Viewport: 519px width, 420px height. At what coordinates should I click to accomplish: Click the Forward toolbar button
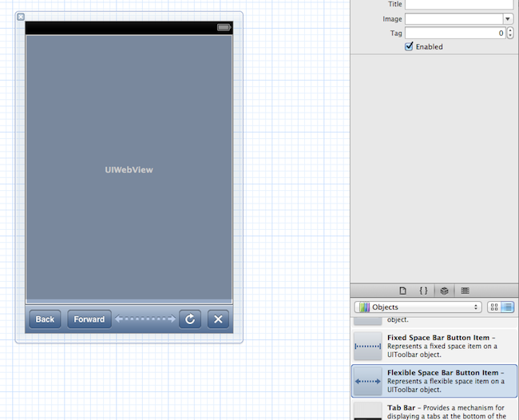[89, 319]
